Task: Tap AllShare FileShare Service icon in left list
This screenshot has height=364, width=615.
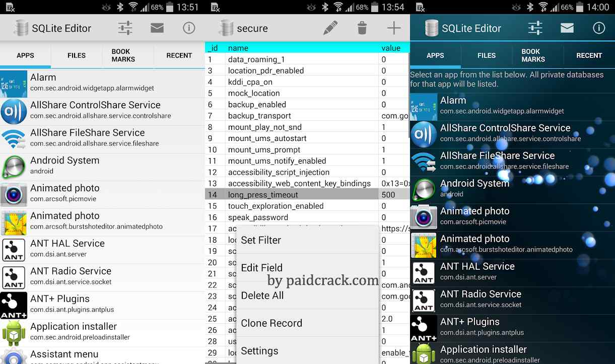Action: [x=14, y=139]
